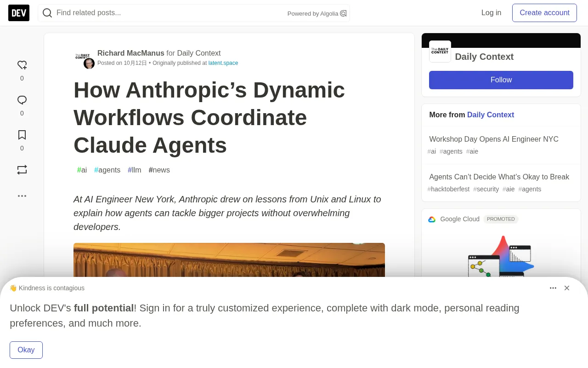Open Daily Context heading in sidebar card

click(x=484, y=57)
